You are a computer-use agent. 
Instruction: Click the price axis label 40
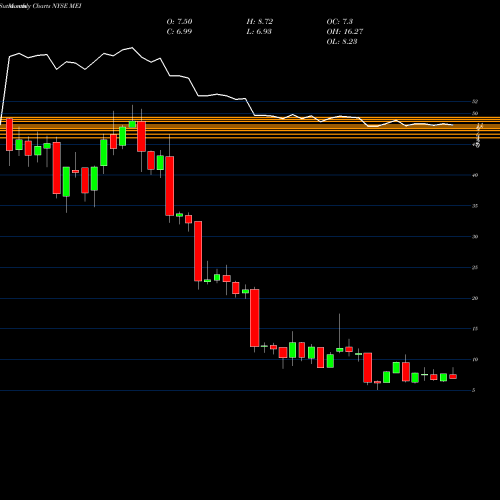coord(475,175)
